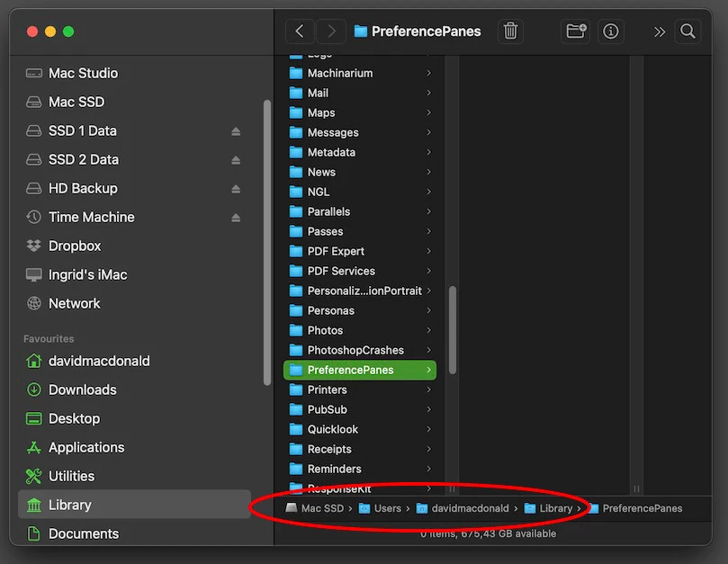Viewport: 728px width, 564px height.
Task: Click Library in path bar
Action: coord(548,508)
